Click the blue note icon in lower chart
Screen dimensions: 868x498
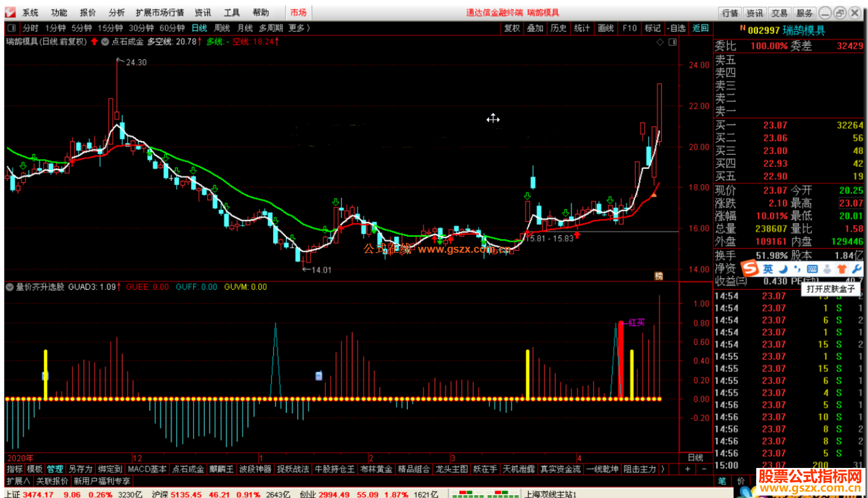coord(319,376)
